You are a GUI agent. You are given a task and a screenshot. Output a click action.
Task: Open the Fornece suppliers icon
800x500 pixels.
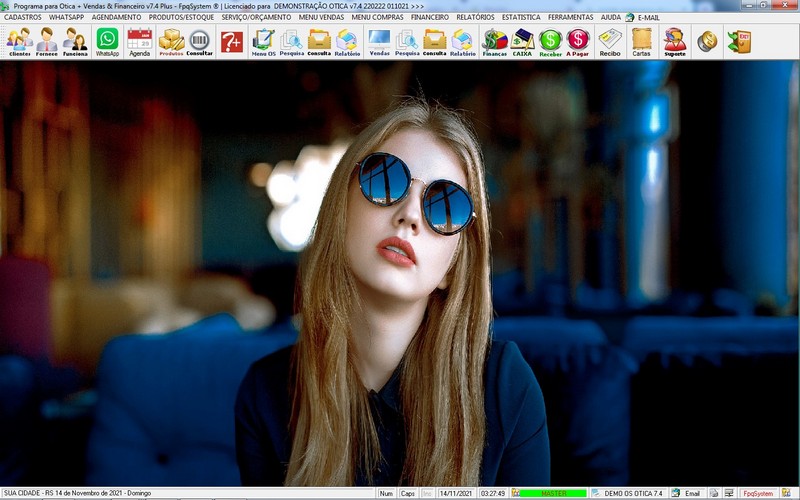coord(47,41)
